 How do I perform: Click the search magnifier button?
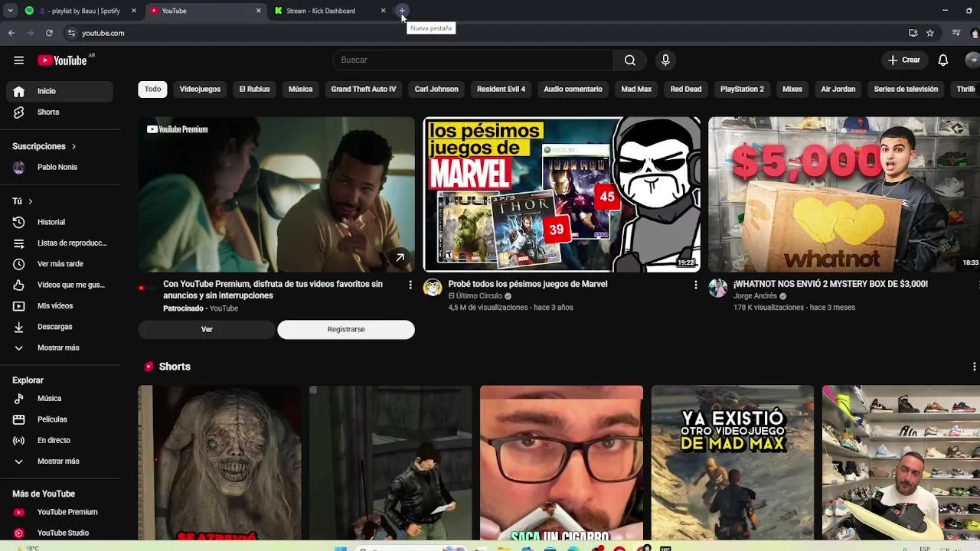(x=629, y=60)
